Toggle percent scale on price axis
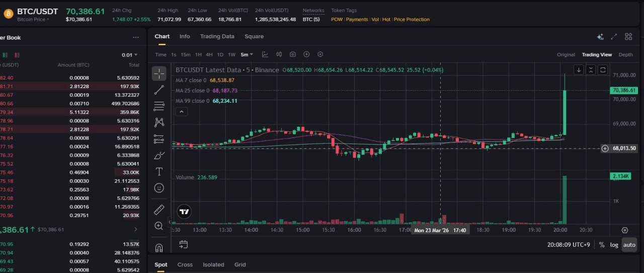The width and height of the screenshot is (644, 273). point(602,245)
